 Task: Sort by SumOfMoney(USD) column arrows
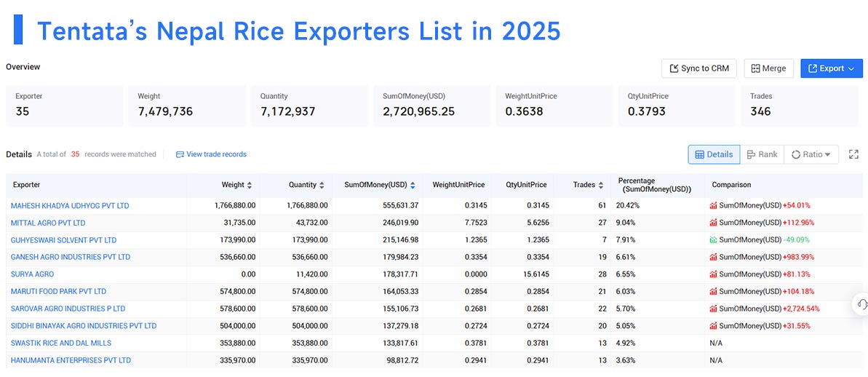(x=413, y=185)
